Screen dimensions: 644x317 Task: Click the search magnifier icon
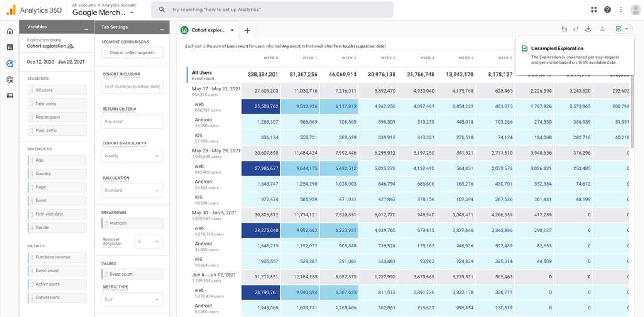point(162,10)
